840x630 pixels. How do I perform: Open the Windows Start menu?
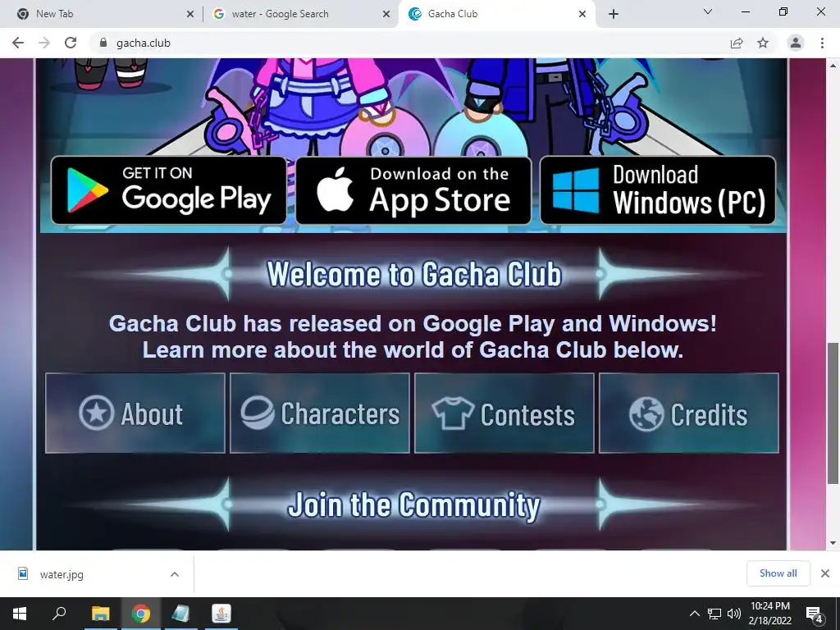click(20, 614)
